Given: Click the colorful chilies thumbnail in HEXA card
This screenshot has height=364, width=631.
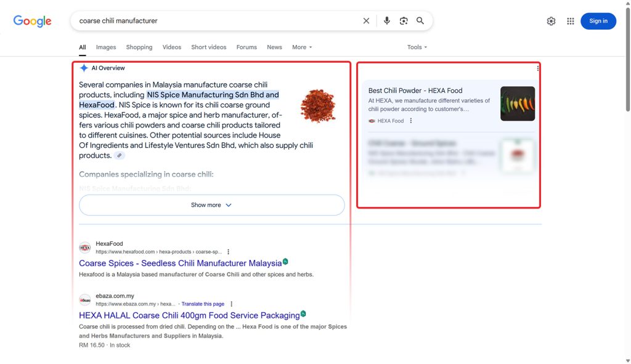Looking at the screenshot, I should point(518,103).
